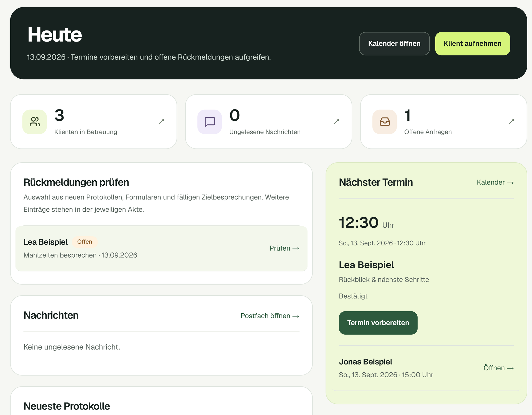Click the Offen status badge
The image size is (532, 415).
click(x=85, y=242)
